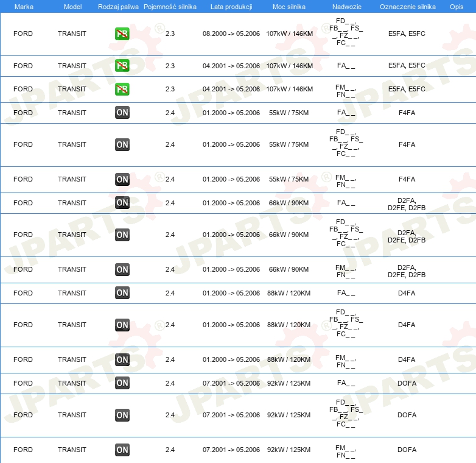Click the Opis column header
Viewport: 476px width, 463px height.
pos(456,6)
